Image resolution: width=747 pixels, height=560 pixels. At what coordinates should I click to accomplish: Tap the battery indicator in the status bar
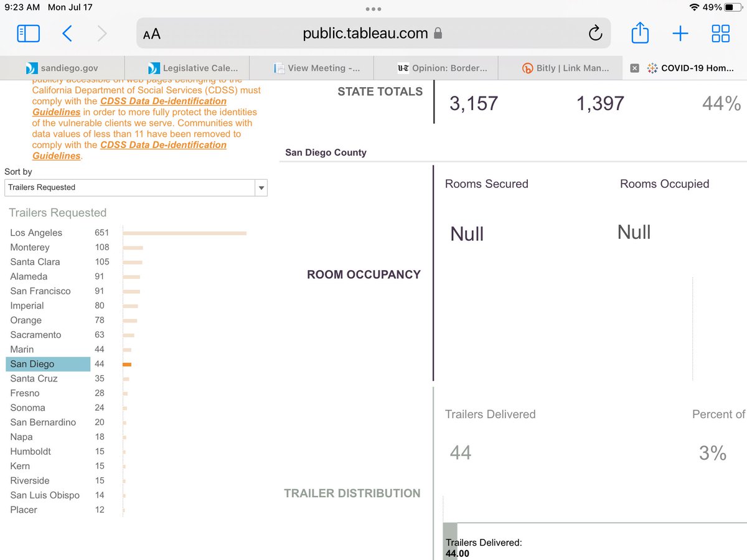click(x=733, y=7)
